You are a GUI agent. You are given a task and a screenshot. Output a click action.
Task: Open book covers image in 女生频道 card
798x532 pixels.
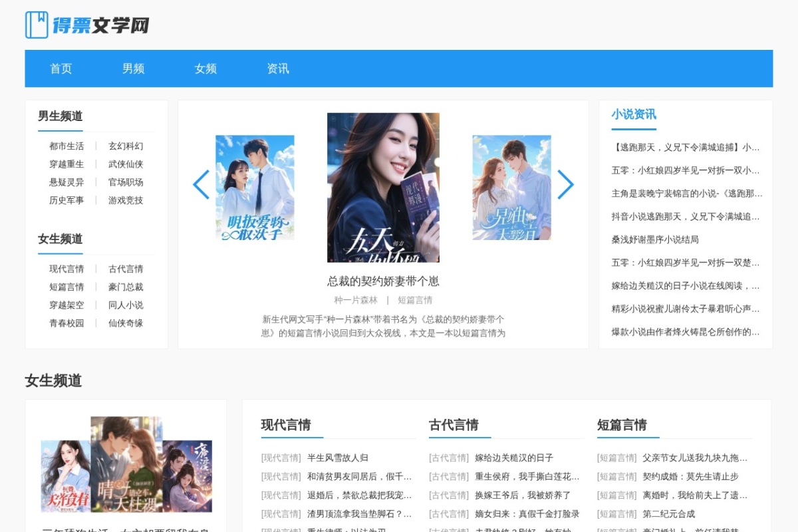click(126, 465)
